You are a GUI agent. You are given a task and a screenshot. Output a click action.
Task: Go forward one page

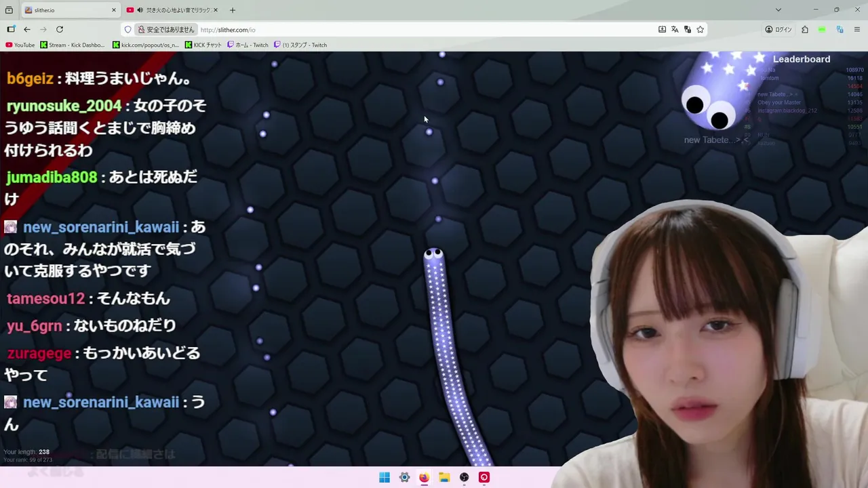coord(43,29)
